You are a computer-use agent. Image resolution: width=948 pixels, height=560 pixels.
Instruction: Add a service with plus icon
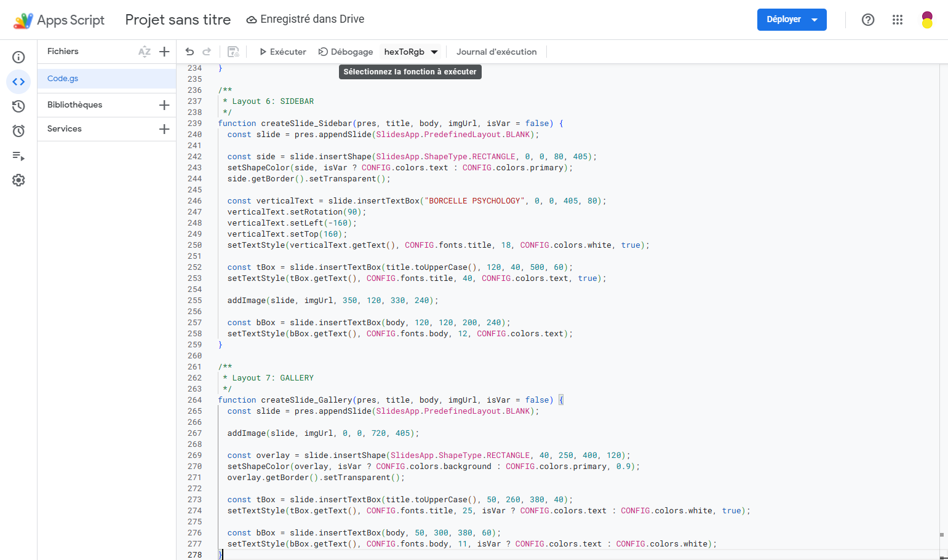(x=164, y=129)
